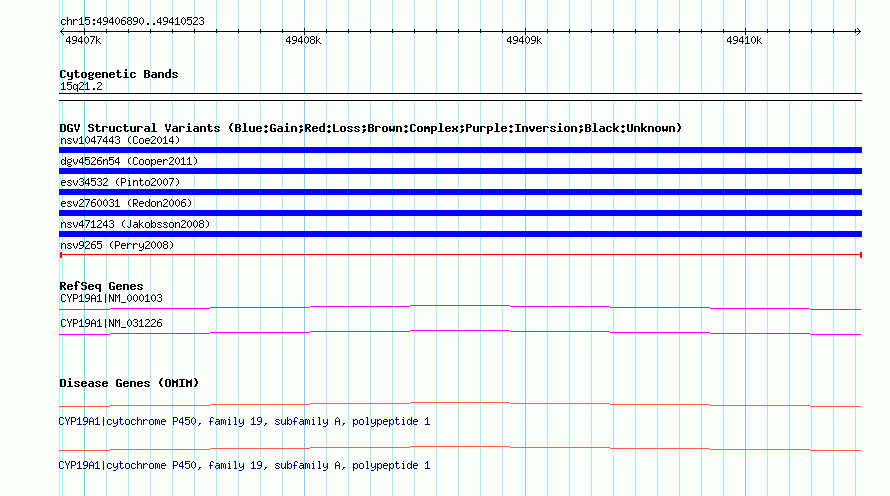Click the red loss line under nsv9265
The image size is (890, 496).
point(460,255)
